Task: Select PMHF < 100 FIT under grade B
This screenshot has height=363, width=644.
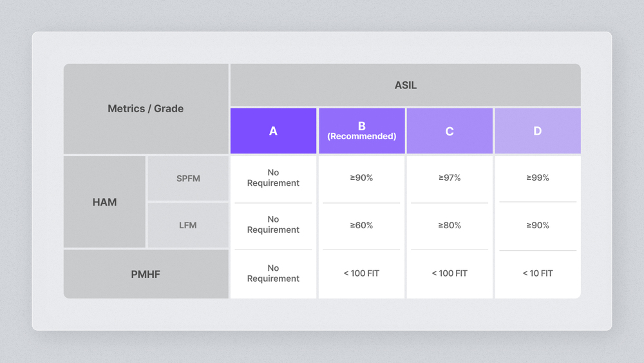Action: [361, 273]
